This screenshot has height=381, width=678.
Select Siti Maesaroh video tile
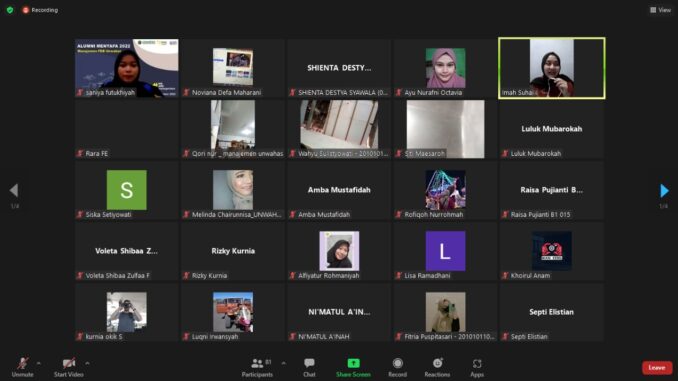(x=445, y=129)
